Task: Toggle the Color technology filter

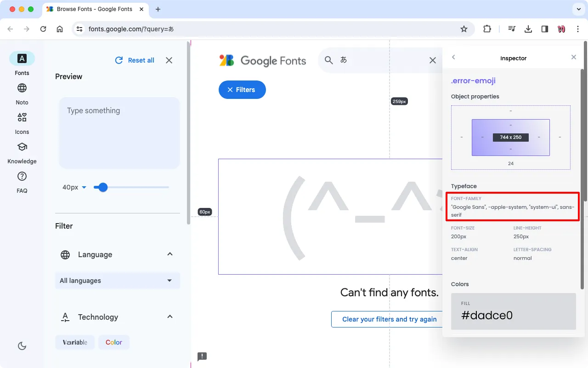Action: click(x=114, y=342)
